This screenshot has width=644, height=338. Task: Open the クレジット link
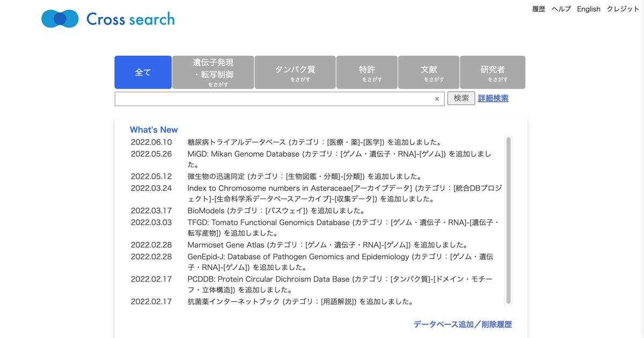623,9
